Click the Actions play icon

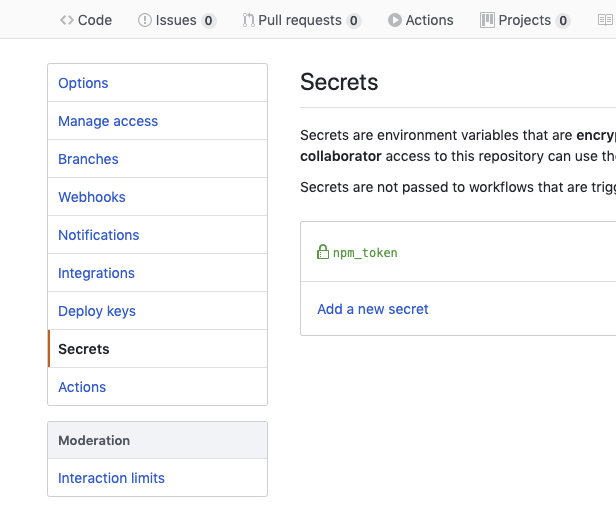click(395, 20)
